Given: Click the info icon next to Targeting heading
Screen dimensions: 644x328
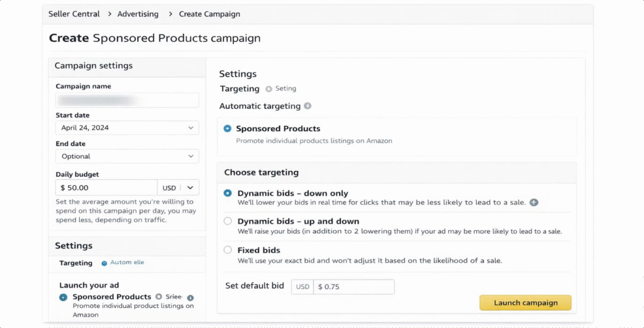Looking at the screenshot, I should (x=269, y=89).
